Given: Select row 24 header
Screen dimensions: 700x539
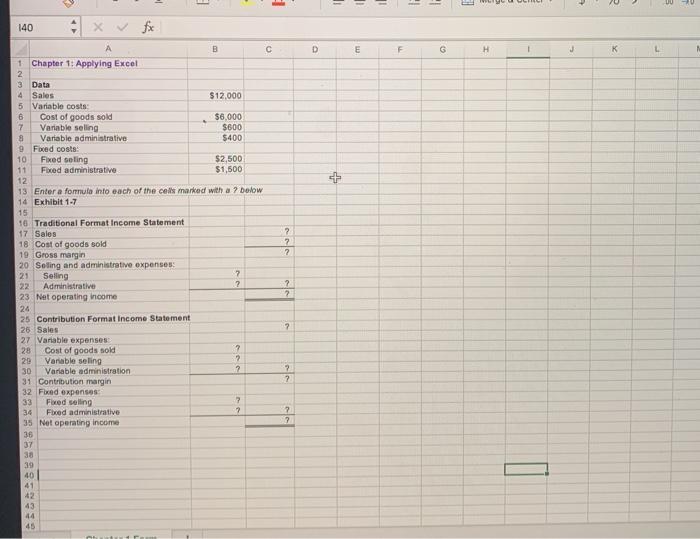Looking at the screenshot, I should 25,309.
